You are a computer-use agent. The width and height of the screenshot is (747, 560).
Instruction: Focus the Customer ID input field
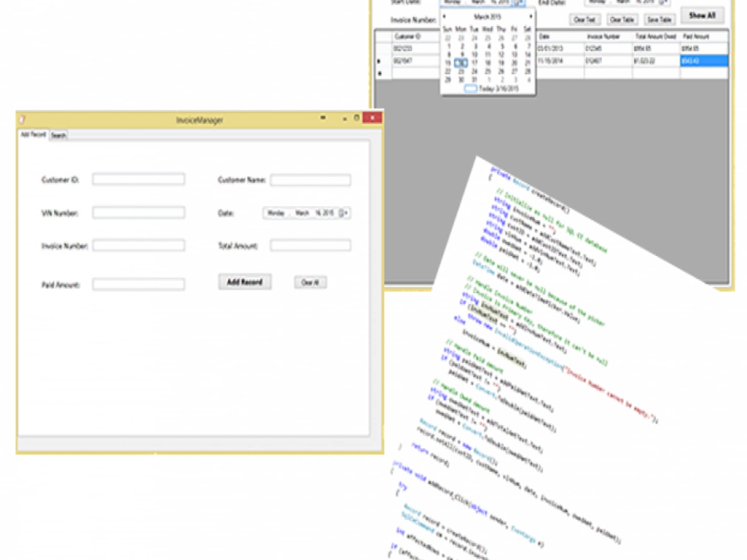point(138,179)
